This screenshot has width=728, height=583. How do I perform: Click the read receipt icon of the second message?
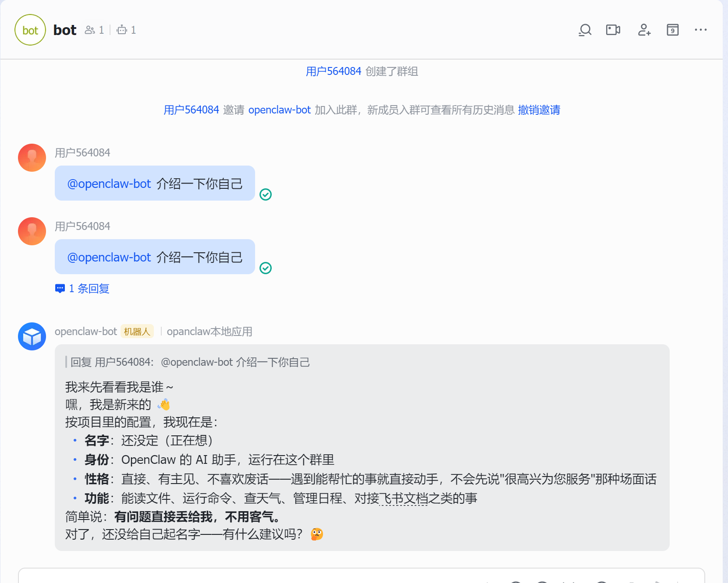pos(266,268)
